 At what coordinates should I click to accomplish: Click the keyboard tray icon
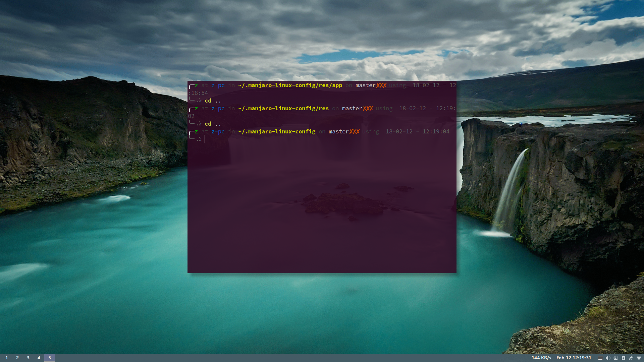click(600, 358)
